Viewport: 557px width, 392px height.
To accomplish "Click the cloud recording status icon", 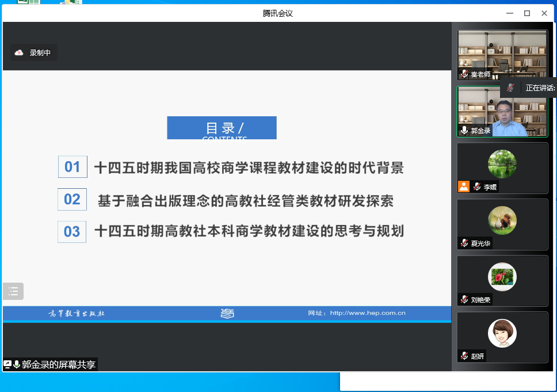I will (19, 53).
